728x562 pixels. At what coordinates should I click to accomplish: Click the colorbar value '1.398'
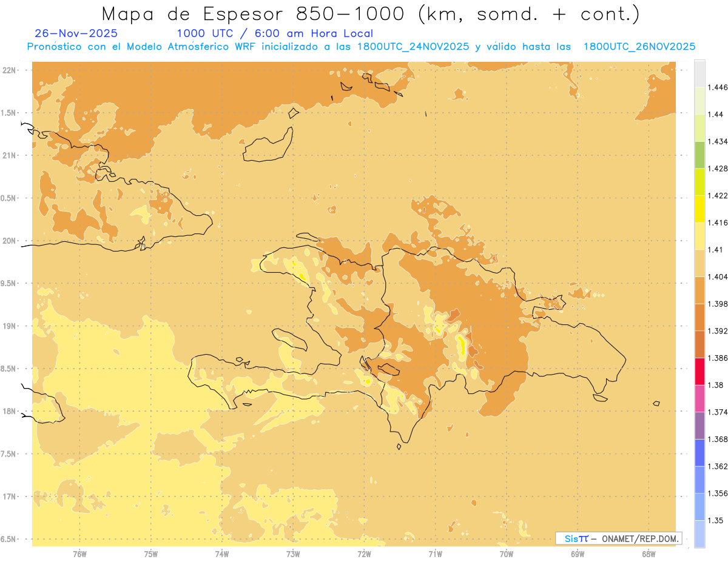coord(718,304)
